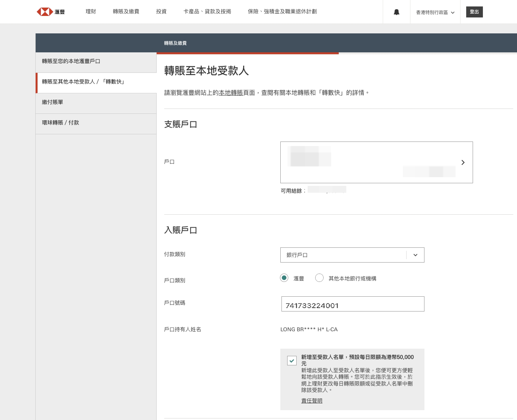Click the 付款類別 label
This screenshot has height=420, width=517.
[174, 254]
